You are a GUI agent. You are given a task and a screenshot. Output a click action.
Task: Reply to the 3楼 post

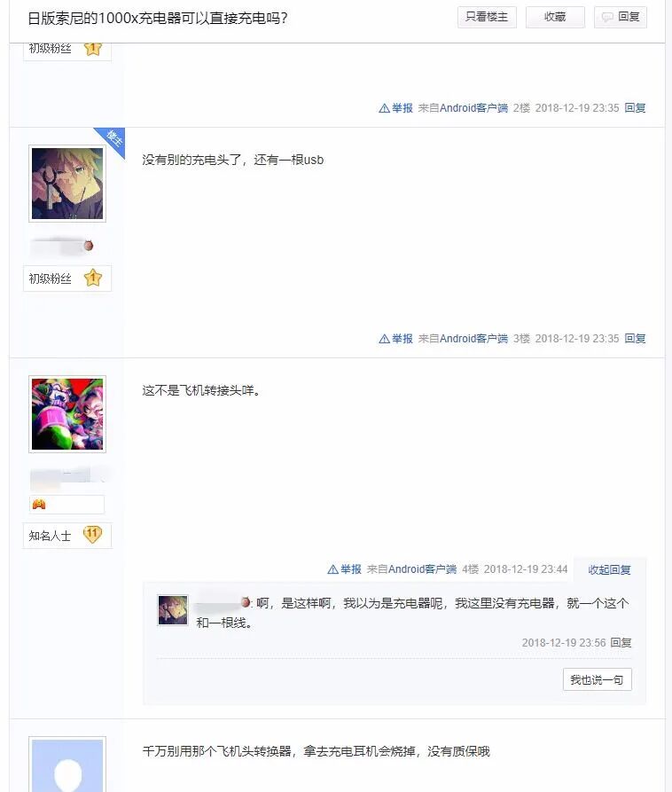pos(635,339)
